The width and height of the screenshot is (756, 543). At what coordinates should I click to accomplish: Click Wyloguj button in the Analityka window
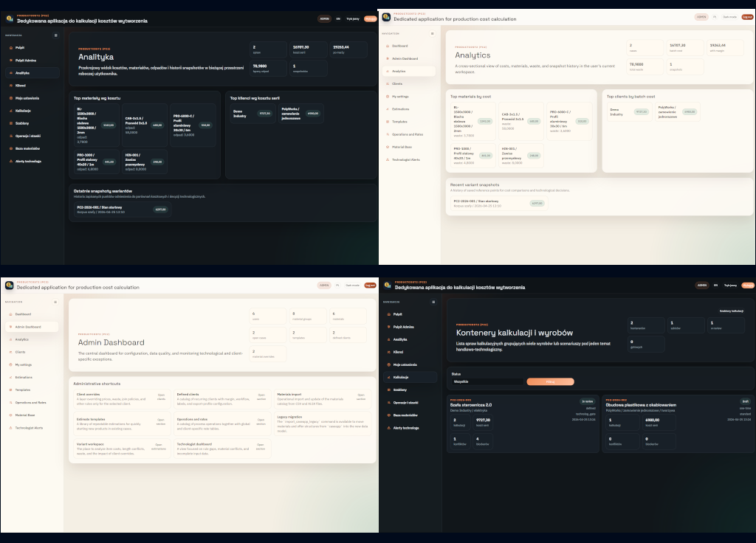(371, 18)
